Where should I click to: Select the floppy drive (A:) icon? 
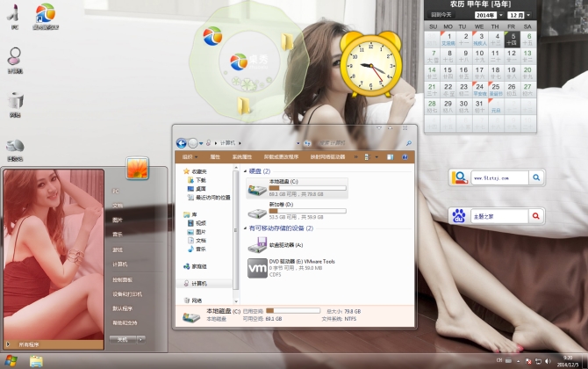pos(257,245)
